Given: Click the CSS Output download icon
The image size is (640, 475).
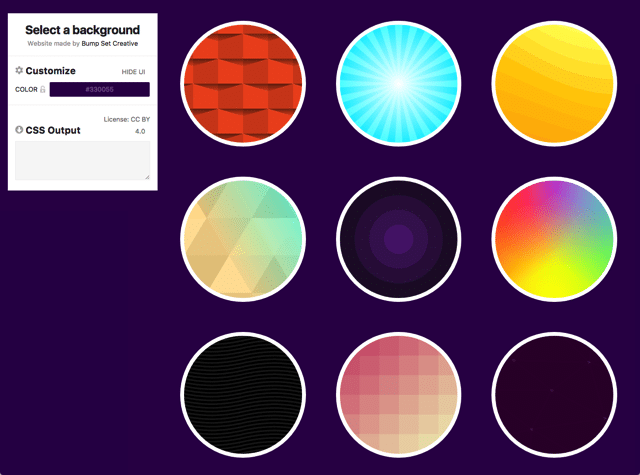Looking at the screenshot, I should click(19, 130).
